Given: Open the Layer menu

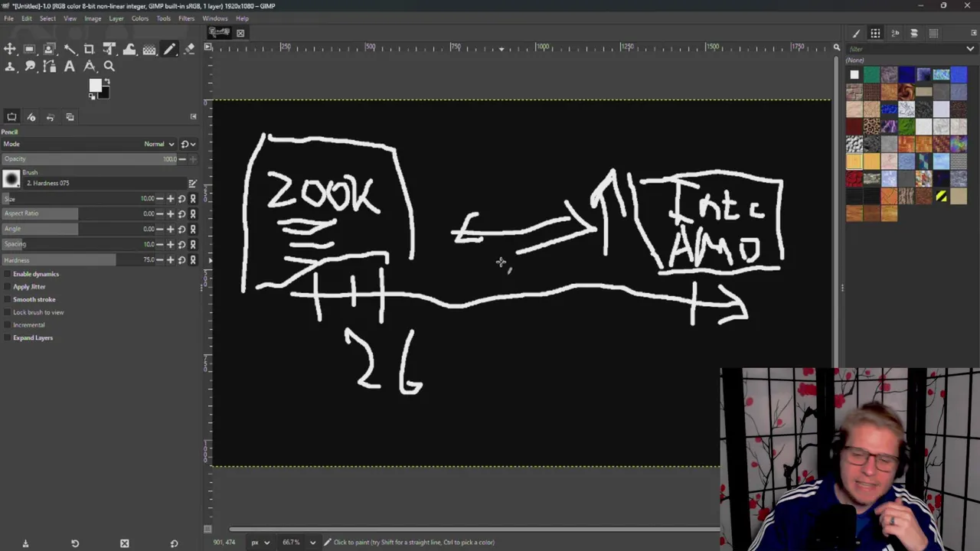Looking at the screenshot, I should tap(116, 18).
